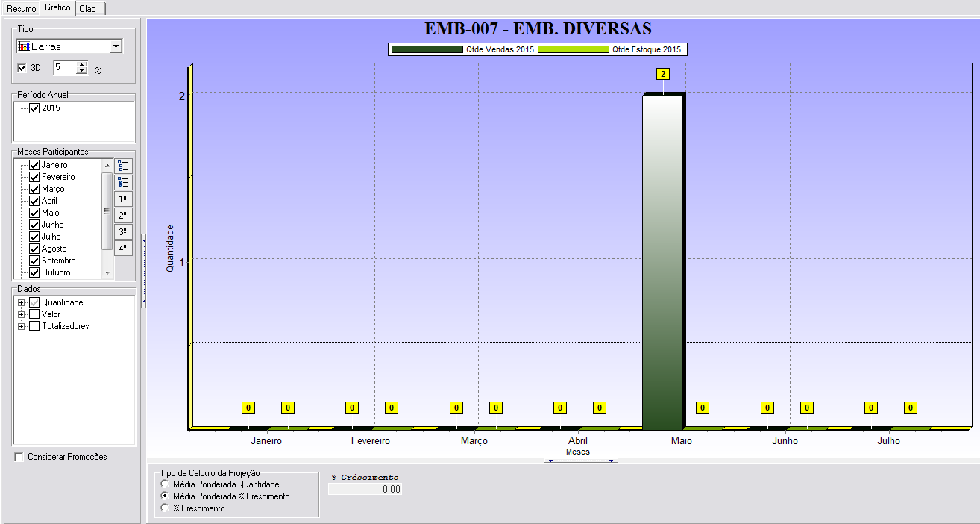Enable Considerar Promoções checkbox
980x524 pixels.
tap(19, 457)
